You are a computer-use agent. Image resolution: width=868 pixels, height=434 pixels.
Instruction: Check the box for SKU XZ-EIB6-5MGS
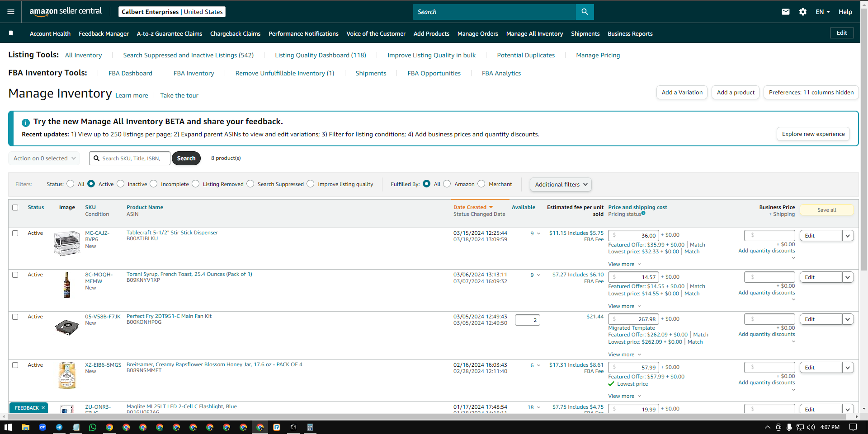point(15,365)
